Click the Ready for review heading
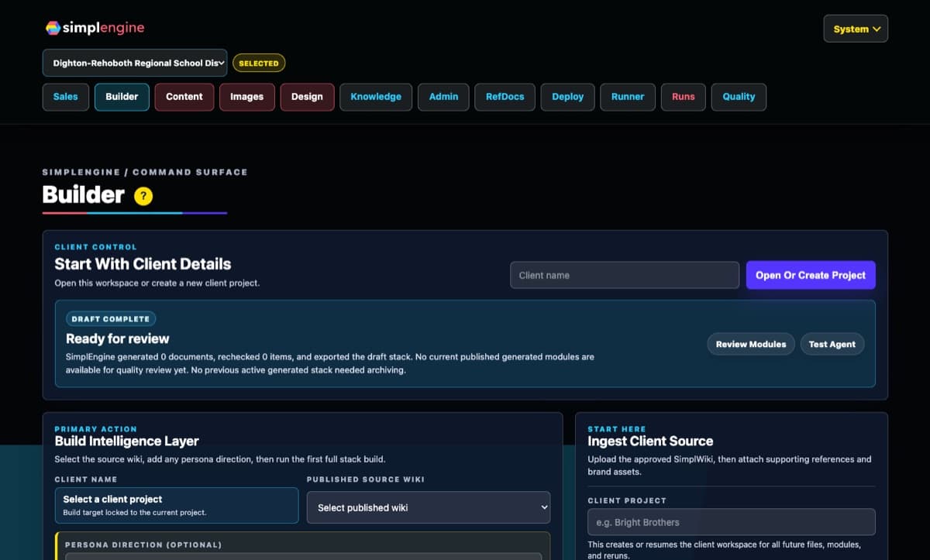The height and width of the screenshot is (560, 930). coord(118,338)
